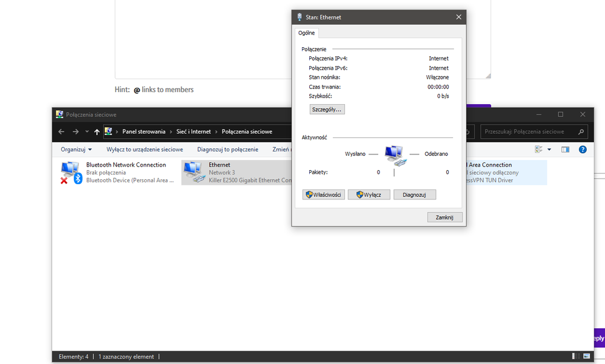Select the Ethernet adapter icon
605x364 pixels.
coord(194,173)
